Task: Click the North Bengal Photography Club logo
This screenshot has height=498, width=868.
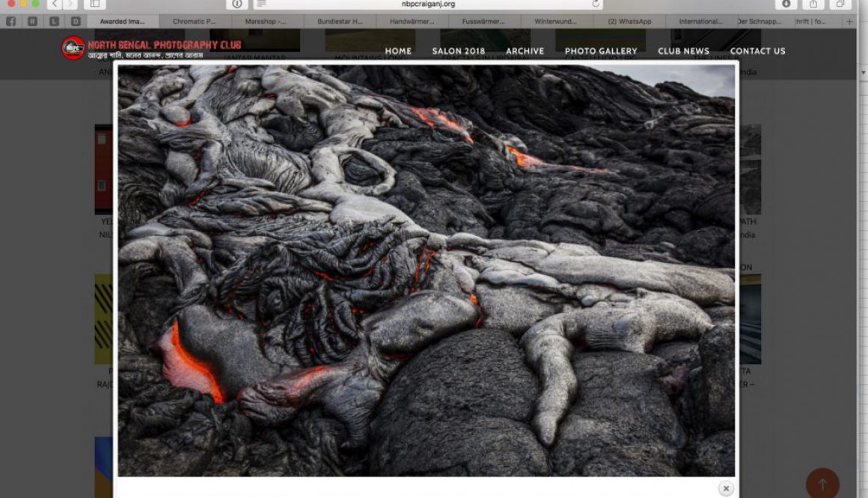Action: [x=151, y=49]
